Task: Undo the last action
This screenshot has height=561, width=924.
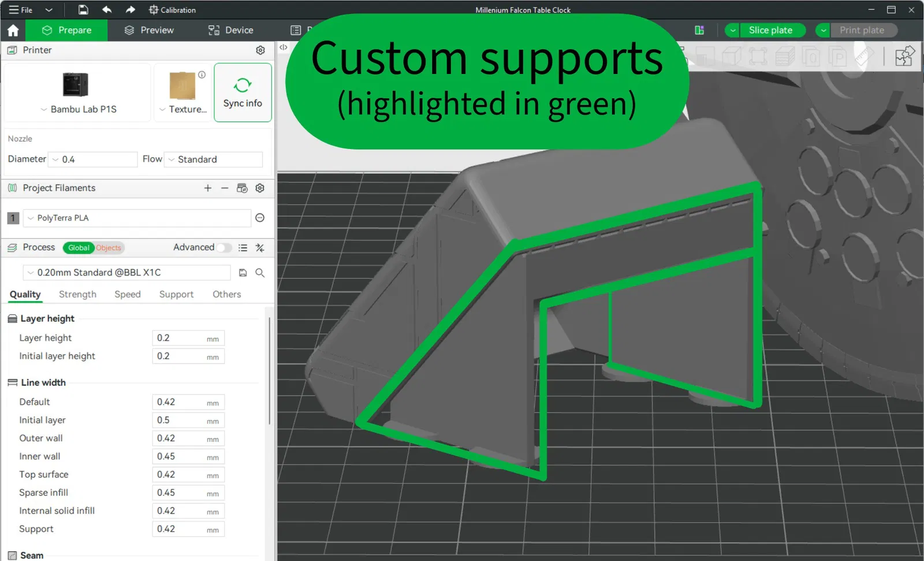Action: [107, 10]
